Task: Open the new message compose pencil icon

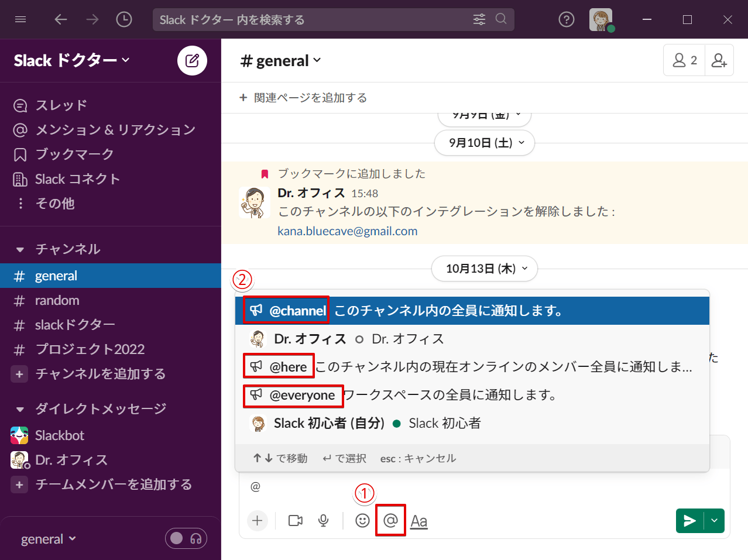Action: (x=192, y=60)
